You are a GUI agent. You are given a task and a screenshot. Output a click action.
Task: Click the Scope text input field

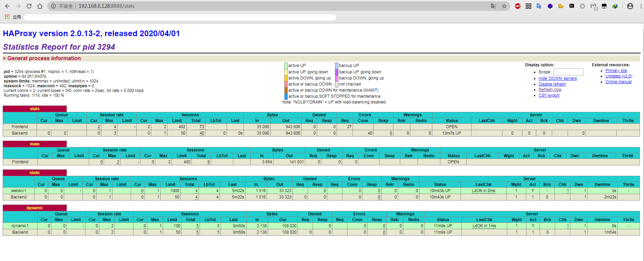coord(568,72)
